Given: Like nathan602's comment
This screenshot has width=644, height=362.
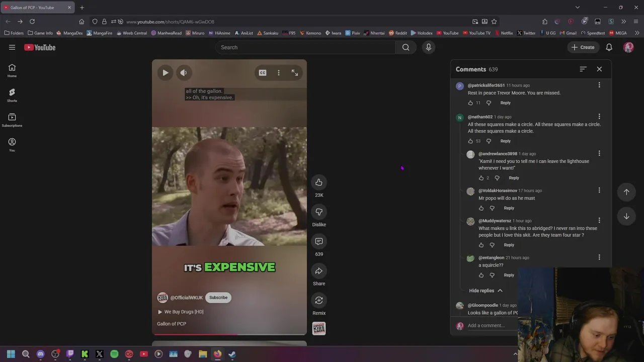Looking at the screenshot, I should [470, 141].
